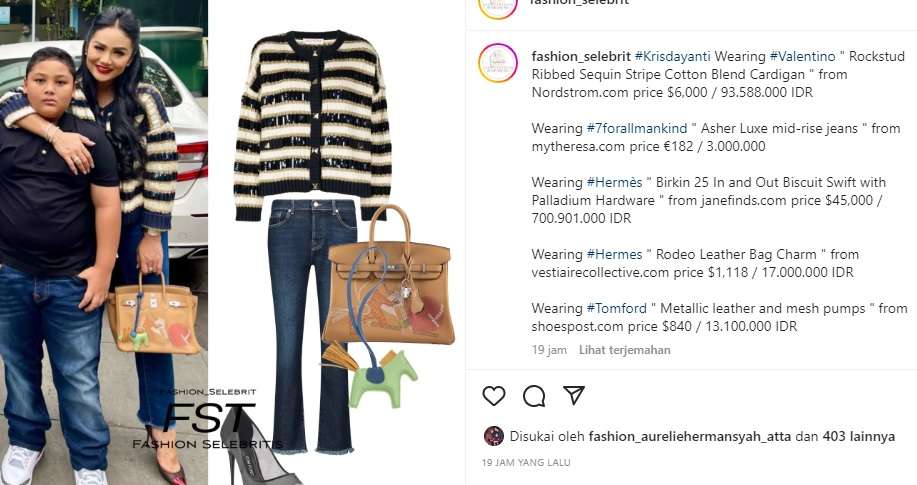Open fashion_selebrit profile avatar beside caption
This screenshot has width=917, height=485.
(498, 63)
